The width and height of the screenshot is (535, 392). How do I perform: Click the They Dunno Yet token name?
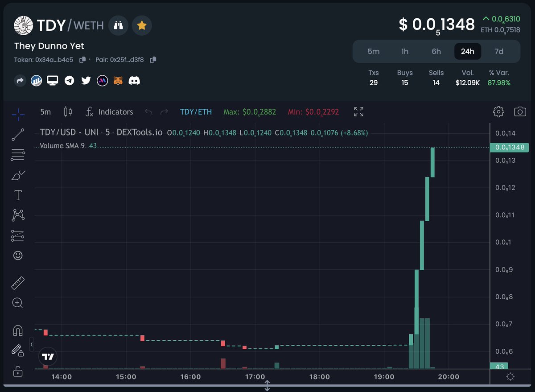tap(49, 46)
